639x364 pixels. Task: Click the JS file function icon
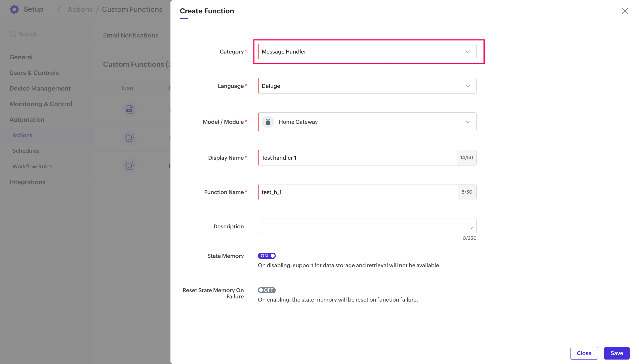[129, 110]
